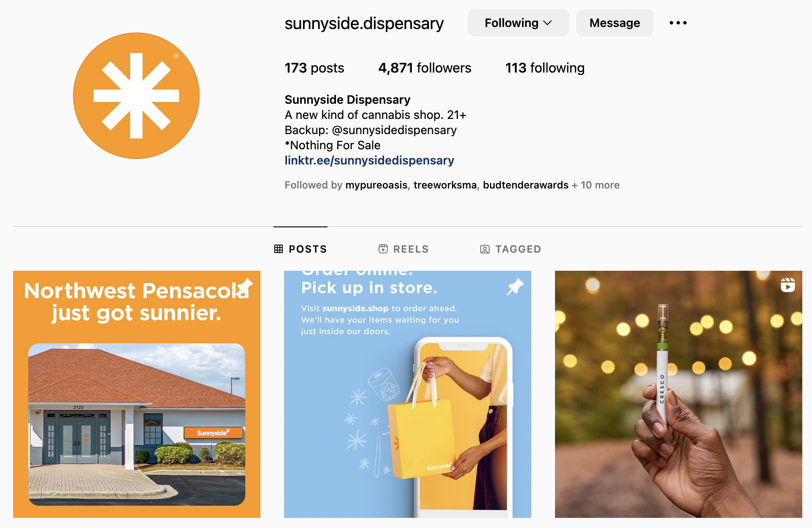This screenshot has height=528, width=812.
Task: Open the linktr.ee/sunnysidedispensary link
Action: pos(369,160)
